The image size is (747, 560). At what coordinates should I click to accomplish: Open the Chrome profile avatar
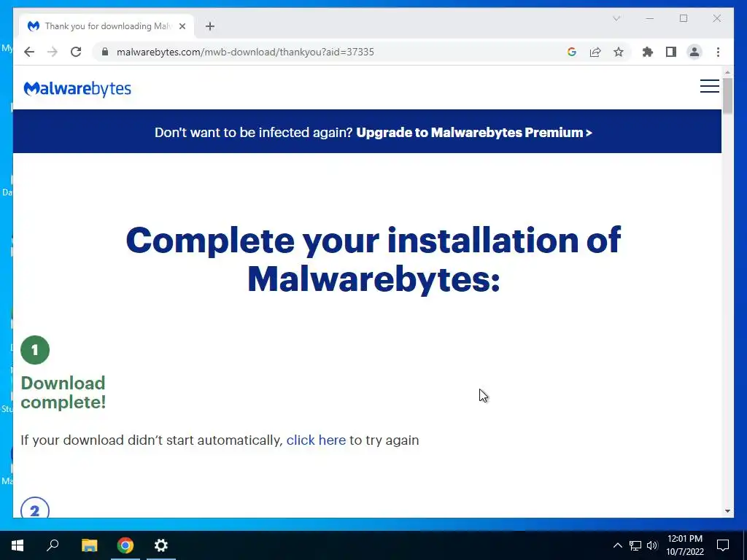694,52
